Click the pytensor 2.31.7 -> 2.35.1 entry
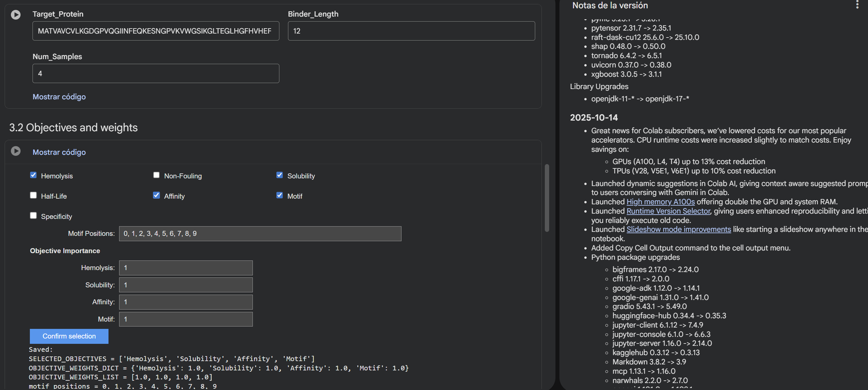This screenshot has width=868, height=390. 631,28
